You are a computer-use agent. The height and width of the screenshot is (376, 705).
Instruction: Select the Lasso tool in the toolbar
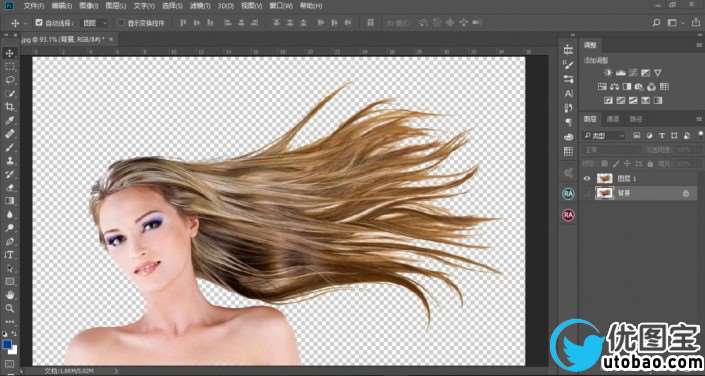9,80
